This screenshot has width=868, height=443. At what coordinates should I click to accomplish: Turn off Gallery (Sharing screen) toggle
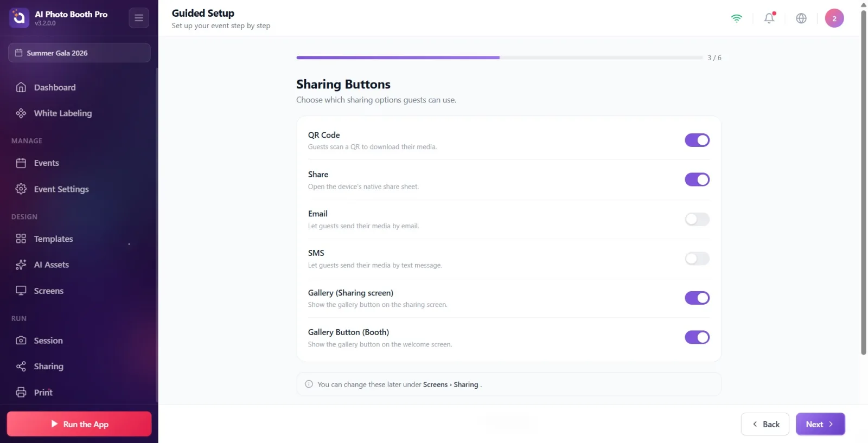coord(697,298)
